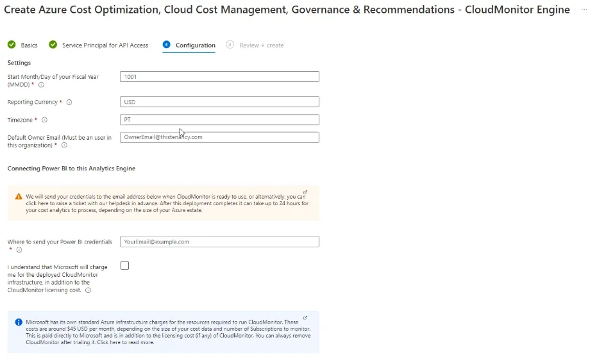The width and height of the screenshot is (590, 364).
Task: Show info tooltip for Default Owner Email
Action: pyautogui.click(x=64, y=145)
